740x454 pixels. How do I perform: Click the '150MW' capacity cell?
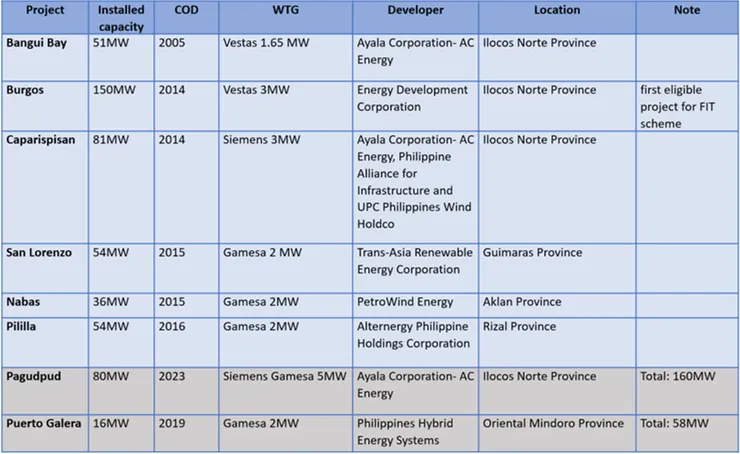121,106
